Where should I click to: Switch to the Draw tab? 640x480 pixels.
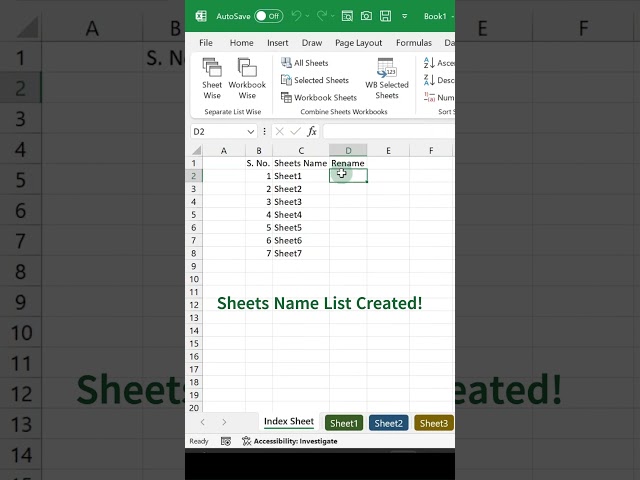pyautogui.click(x=312, y=43)
